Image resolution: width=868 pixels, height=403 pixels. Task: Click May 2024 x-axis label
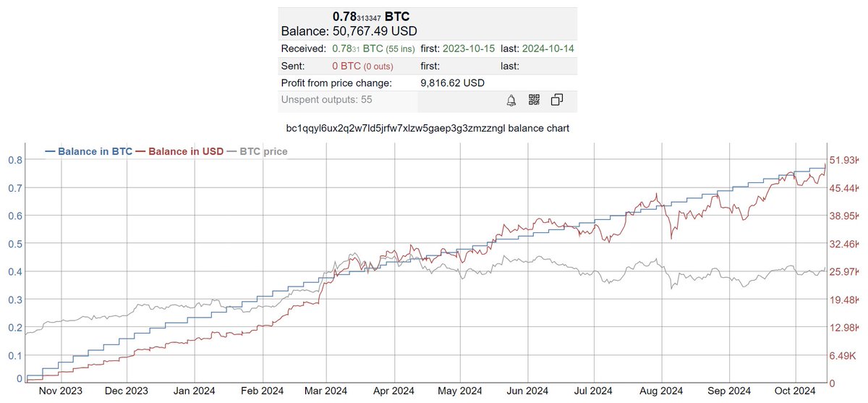click(461, 391)
